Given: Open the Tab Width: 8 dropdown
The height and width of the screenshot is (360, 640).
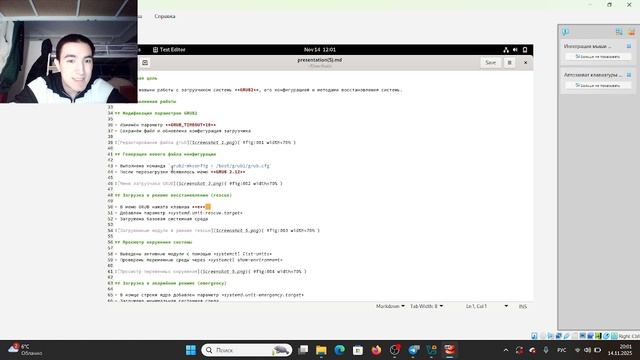Looking at the screenshot, I should click(427, 306).
